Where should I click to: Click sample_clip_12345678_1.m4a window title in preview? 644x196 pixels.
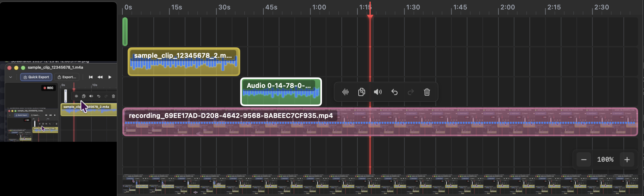pos(55,67)
